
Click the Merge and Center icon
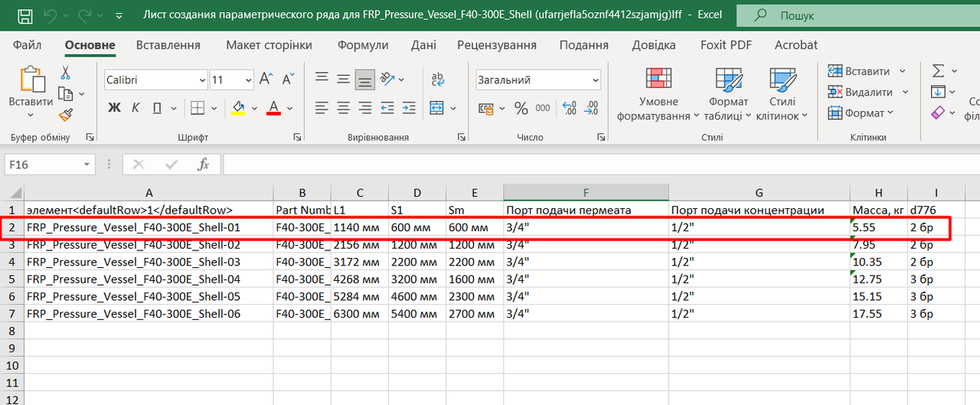pos(436,107)
